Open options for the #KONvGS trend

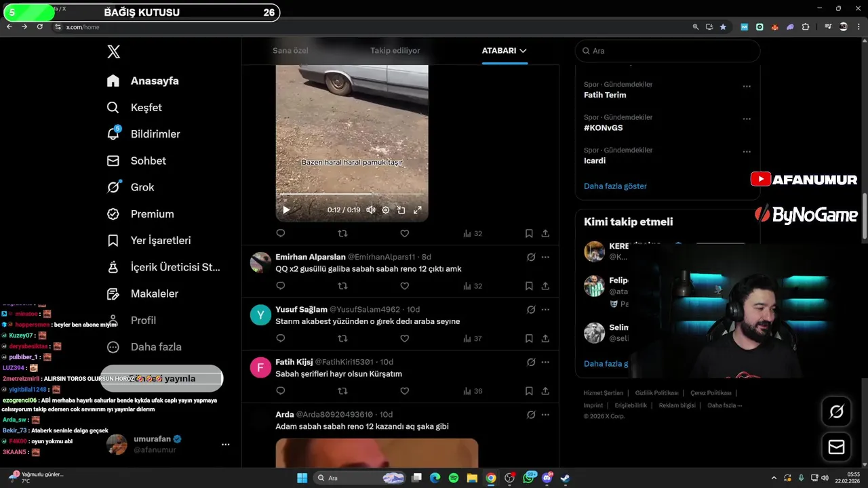pos(747,119)
